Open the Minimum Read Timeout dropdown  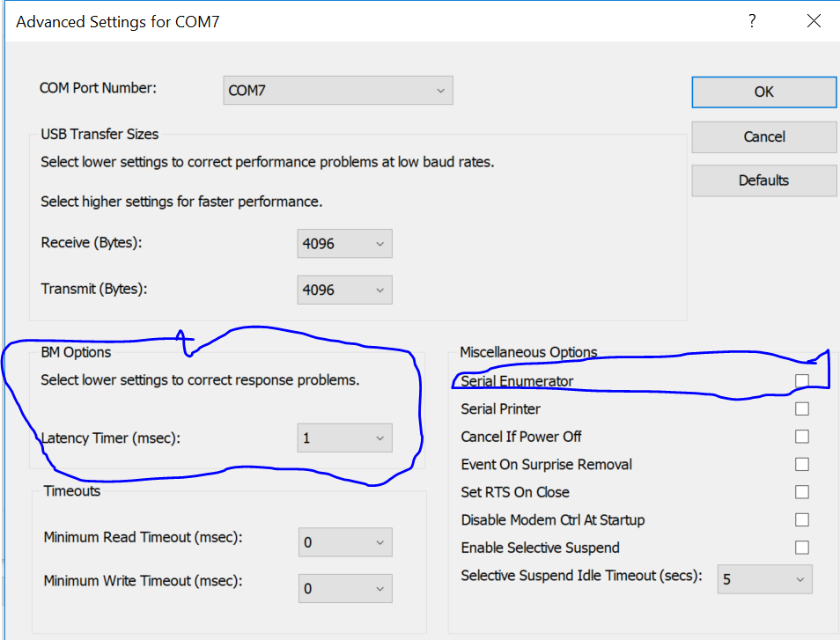click(345, 542)
